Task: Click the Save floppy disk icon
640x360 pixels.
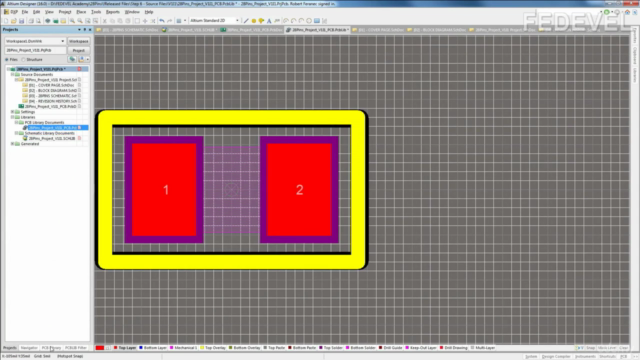Action: click(x=21, y=21)
